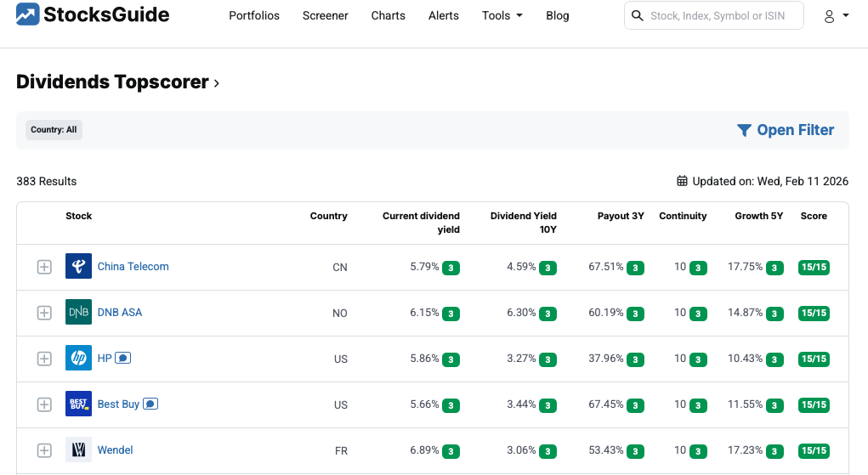This screenshot has height=475, width=868.
Task: Click the Open Filter button
Action: tap(786, 130)
